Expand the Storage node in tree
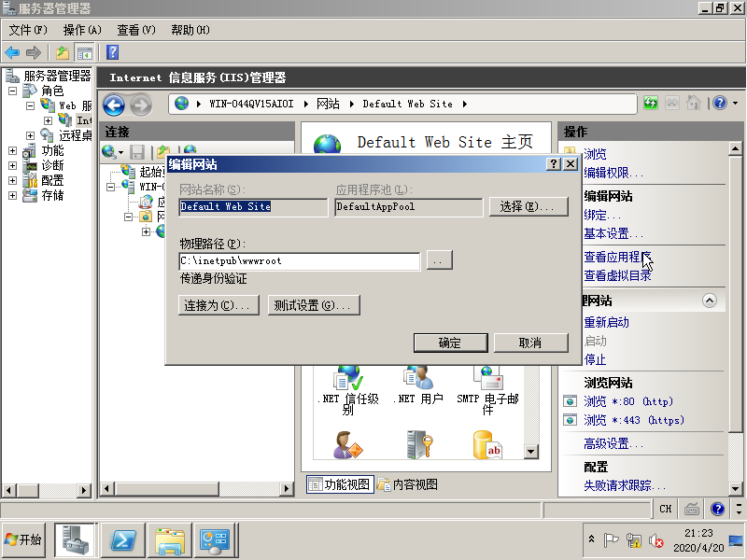Screen dimensions: 747x560 pyautogui.click(x=13, y=195)
